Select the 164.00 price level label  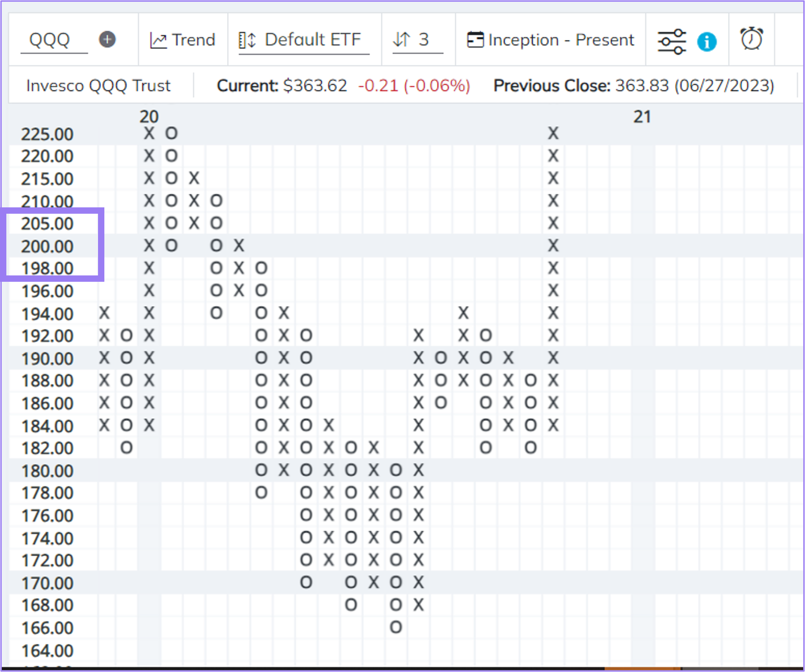tap(47, 651)
